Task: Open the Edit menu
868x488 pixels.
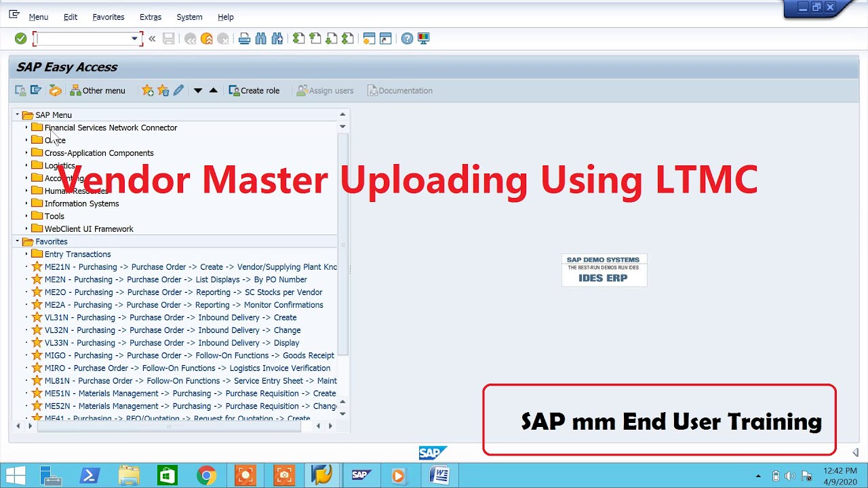Action: [71, 17]
